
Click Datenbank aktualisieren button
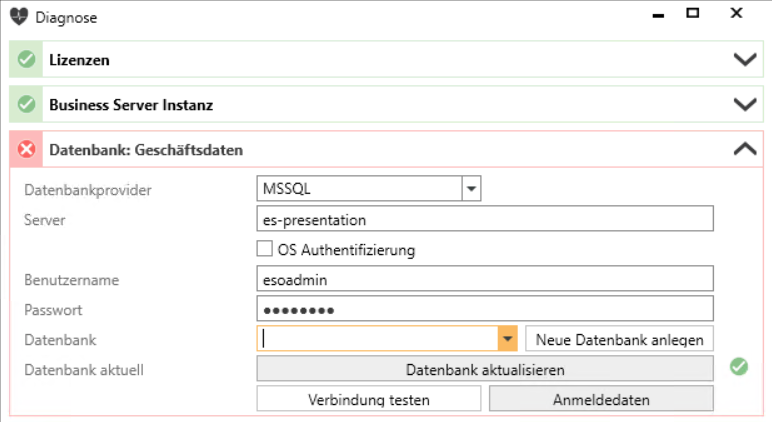coord(485,369)
